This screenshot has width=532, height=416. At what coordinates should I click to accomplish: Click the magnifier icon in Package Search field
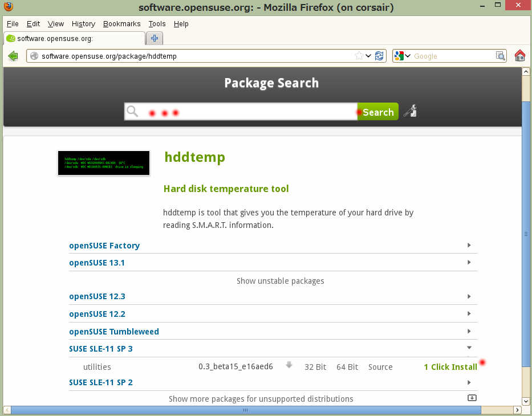[132, 111]
